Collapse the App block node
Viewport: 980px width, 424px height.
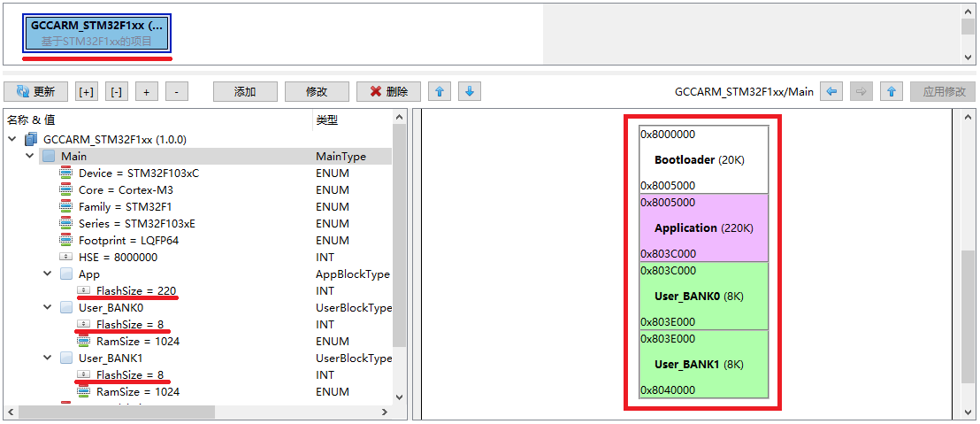[47, 274]
